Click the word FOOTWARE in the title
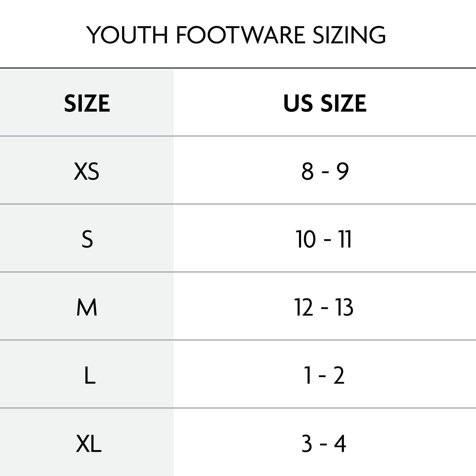 click(x=241, y=35)
